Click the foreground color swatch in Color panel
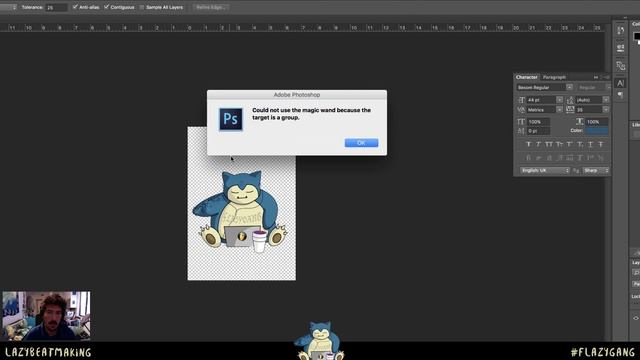 tap(637, 37)
